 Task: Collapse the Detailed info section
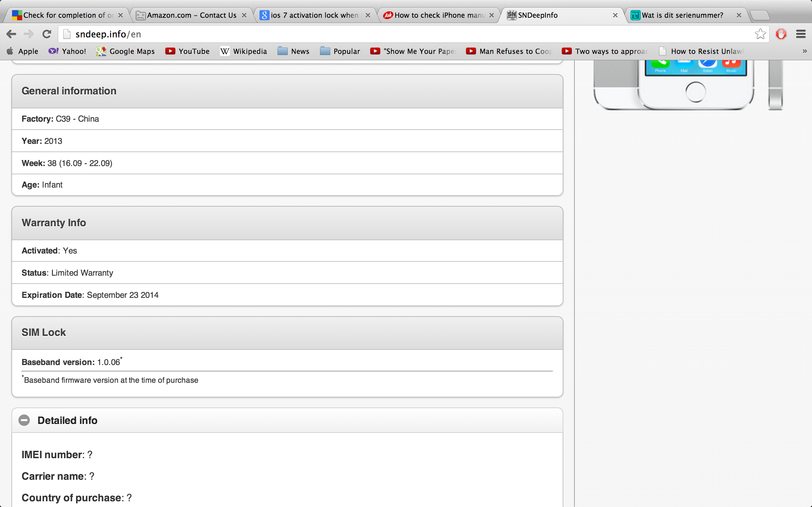point(24,420)
